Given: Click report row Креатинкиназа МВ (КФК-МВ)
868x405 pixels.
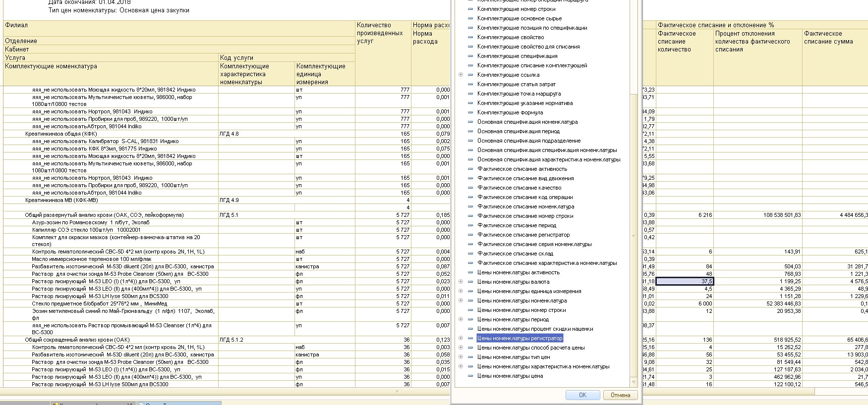Looking at the screenshot, I should click(61, 200).
